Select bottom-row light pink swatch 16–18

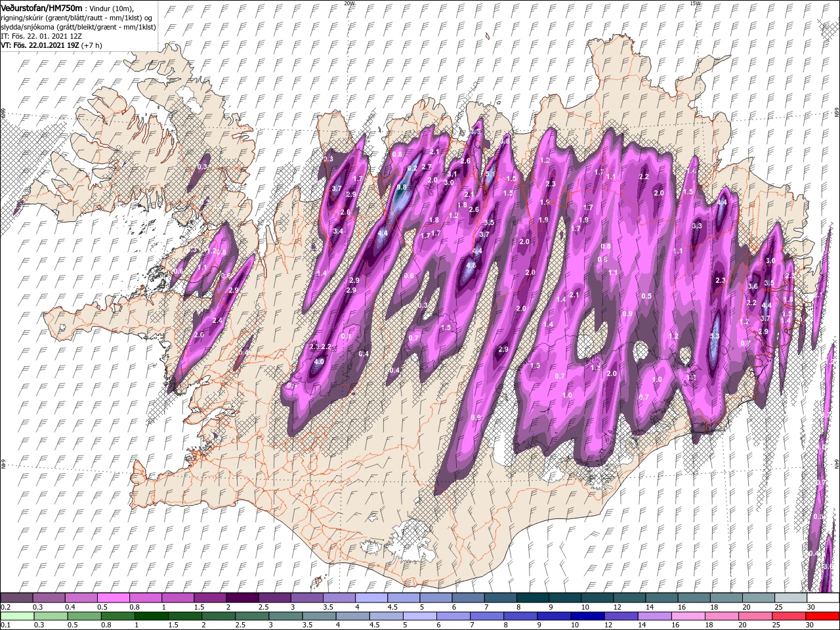click(x=688, y=616)
